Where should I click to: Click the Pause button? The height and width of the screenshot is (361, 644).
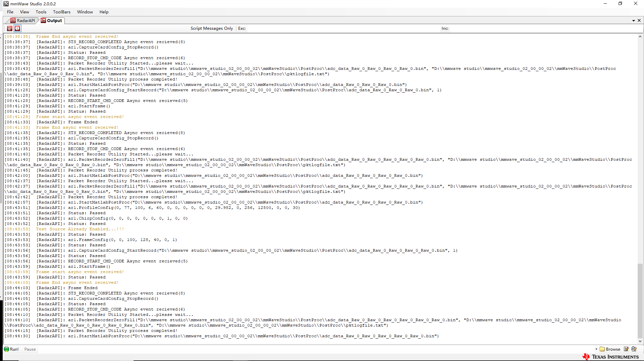[x=30, y=349]
